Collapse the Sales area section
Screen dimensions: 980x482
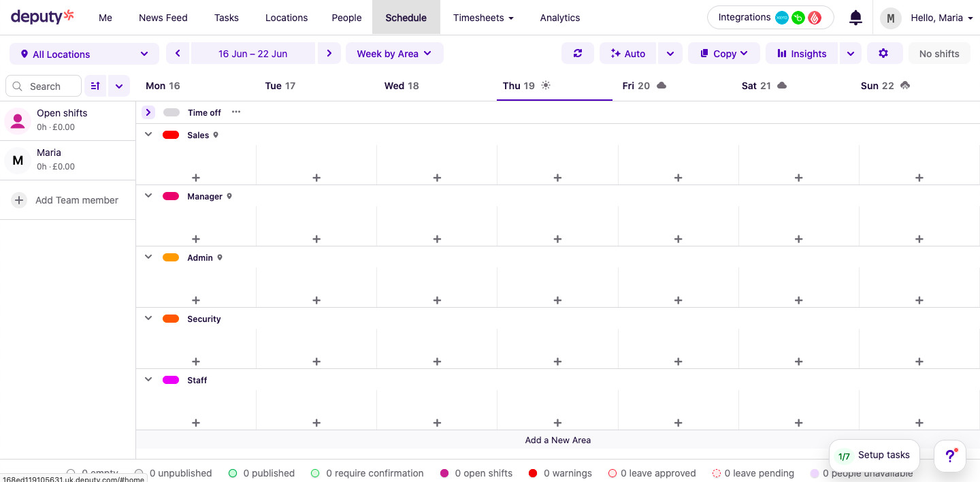(148, 135)
